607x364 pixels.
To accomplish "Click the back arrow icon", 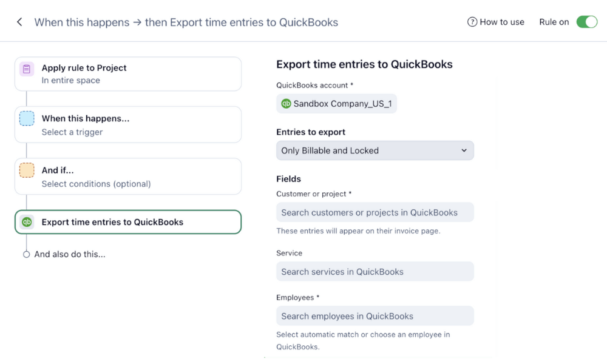I will tap(19, 22).
